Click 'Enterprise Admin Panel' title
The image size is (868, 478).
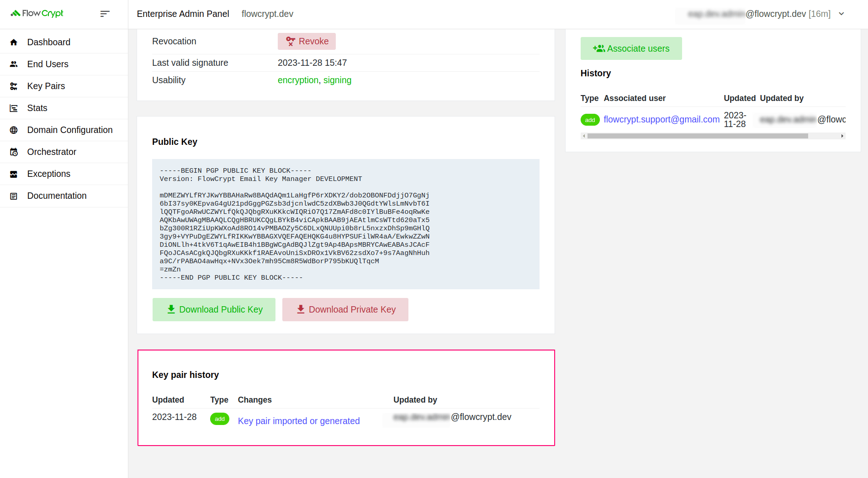[183, 14]
